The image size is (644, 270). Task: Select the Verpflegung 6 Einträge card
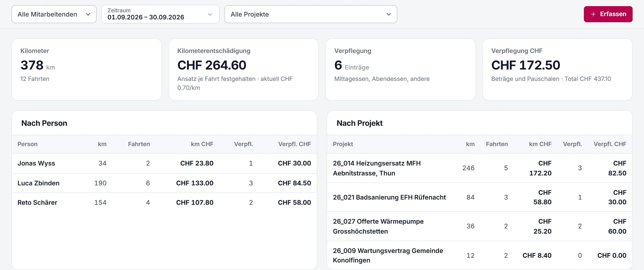tap(400, 69)
